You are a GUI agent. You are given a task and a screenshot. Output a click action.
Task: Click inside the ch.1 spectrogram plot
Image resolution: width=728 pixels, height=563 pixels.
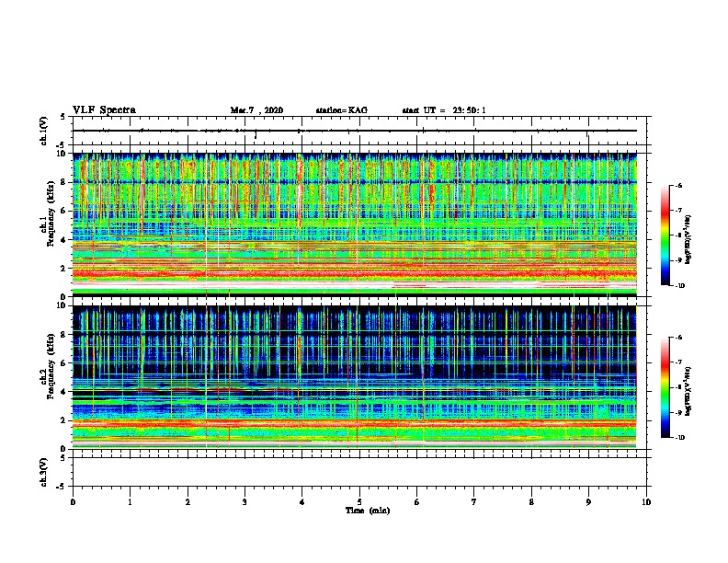tap(355, 224)
